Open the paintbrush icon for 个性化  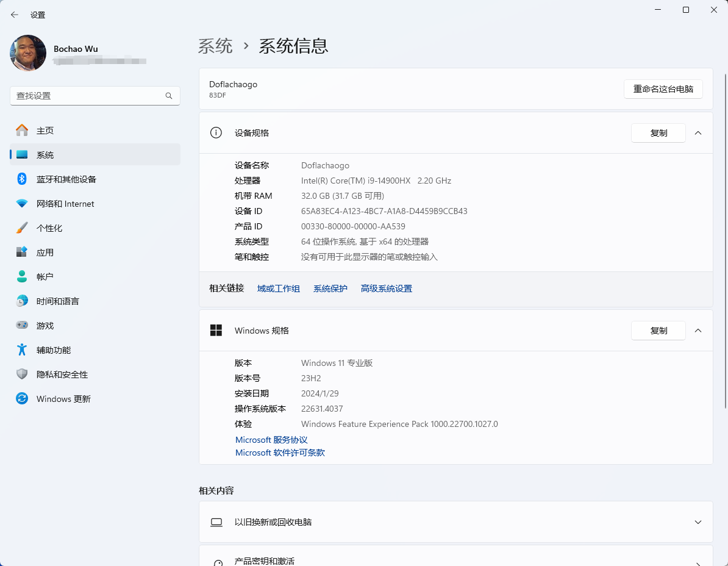point(22,228)
